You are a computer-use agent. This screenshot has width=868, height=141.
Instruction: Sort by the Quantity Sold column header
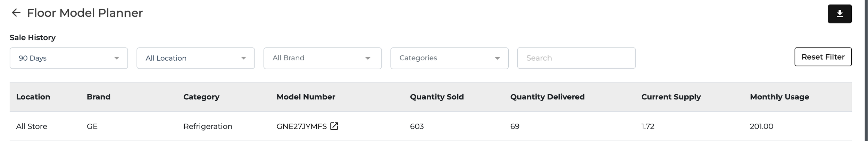tap(437, 97)
